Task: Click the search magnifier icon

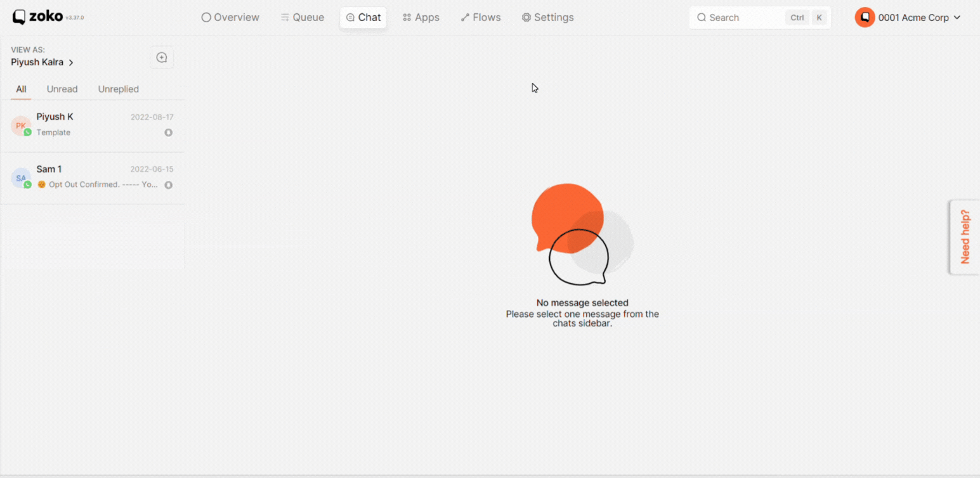Action: pos(702,18)
